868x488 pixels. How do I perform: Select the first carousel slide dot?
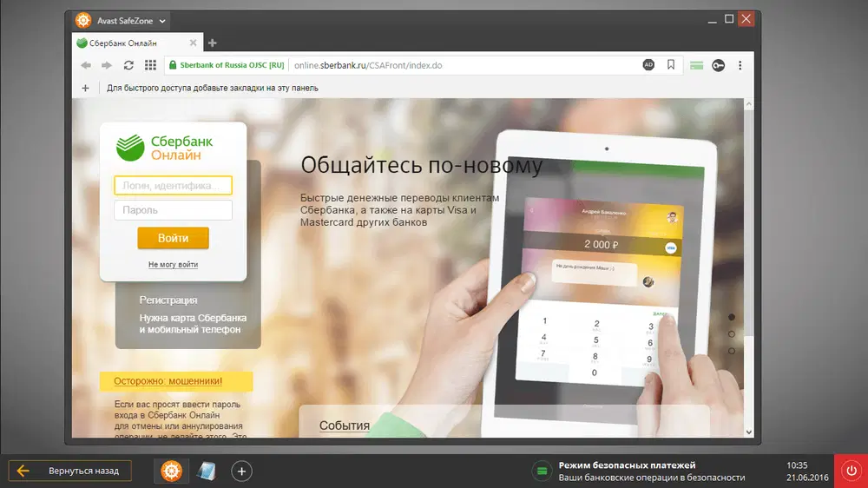click(x=732, y=317)
